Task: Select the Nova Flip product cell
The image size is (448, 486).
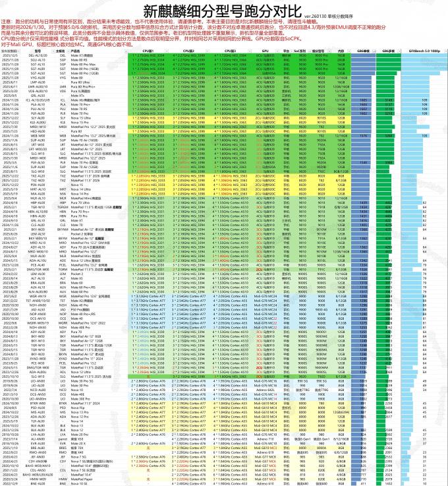Action: point(77,408)
